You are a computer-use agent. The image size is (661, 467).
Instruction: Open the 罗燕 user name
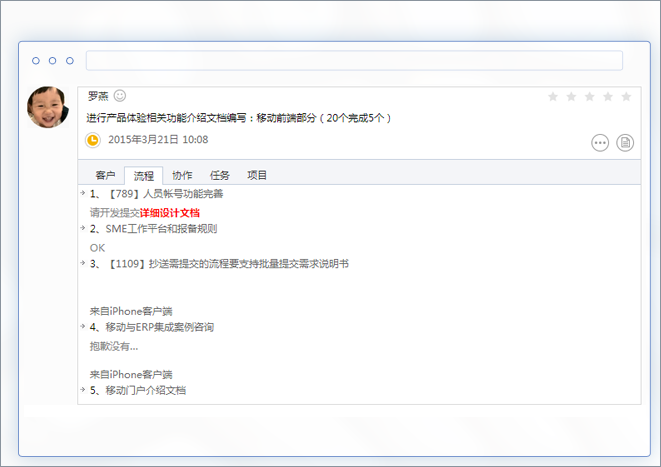coord(98,97)
